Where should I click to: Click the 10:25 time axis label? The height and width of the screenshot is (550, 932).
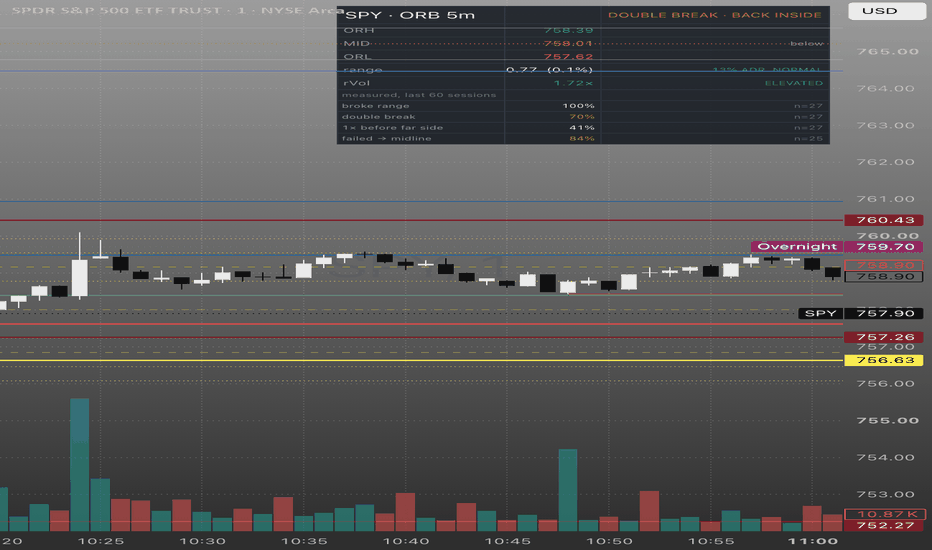pos(101,541)
